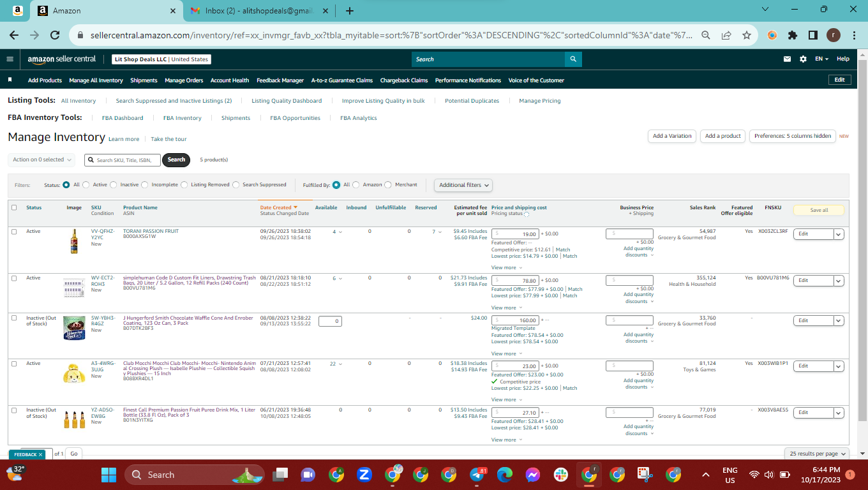Close the FEEDBACK tag with its X
This screenshot has width=868, height=490.
coord(40,455)
